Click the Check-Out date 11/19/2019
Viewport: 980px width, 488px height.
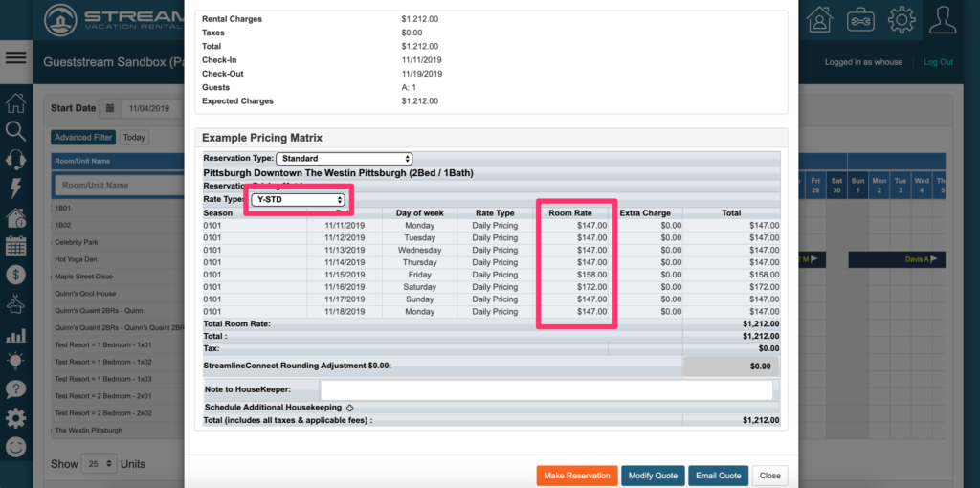tap(422, 74)
